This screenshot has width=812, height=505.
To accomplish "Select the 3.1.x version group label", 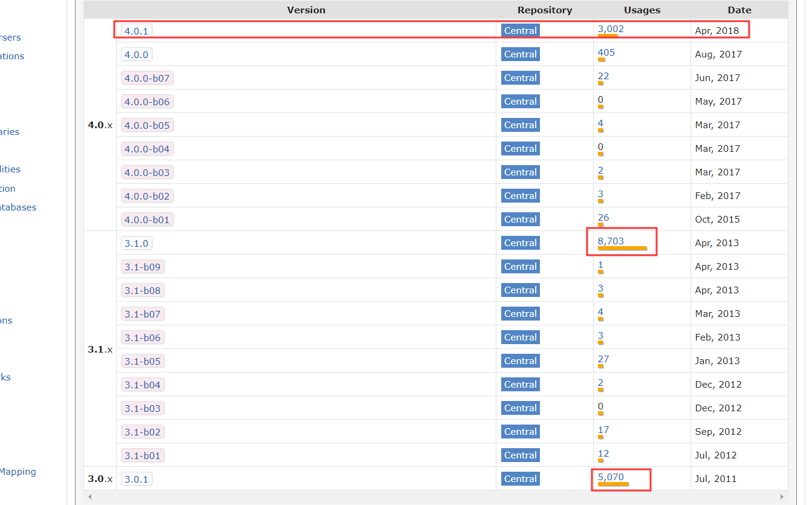I will click(x=100, y=350).
